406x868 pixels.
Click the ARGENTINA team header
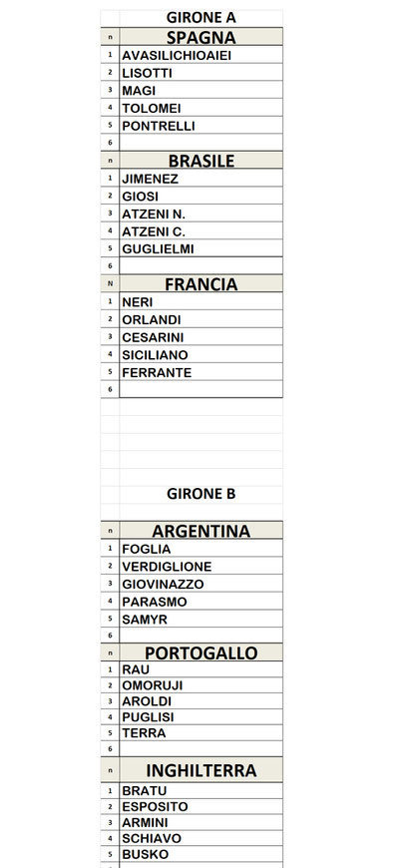(x=201, y=531)
